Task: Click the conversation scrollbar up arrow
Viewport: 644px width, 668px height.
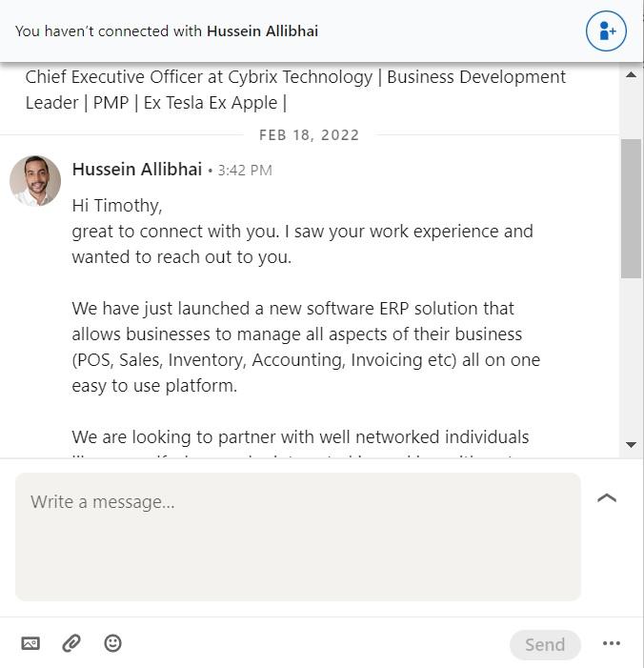Action: pos(631,74)
